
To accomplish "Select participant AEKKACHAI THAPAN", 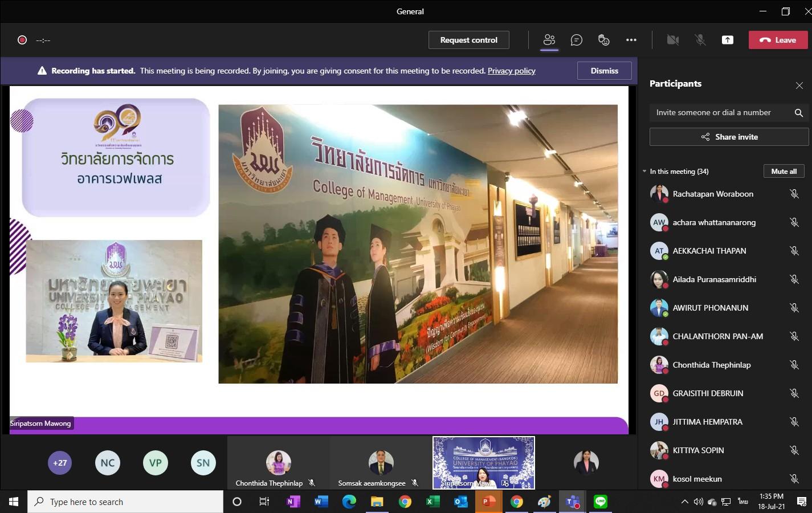I will point(725,251).
